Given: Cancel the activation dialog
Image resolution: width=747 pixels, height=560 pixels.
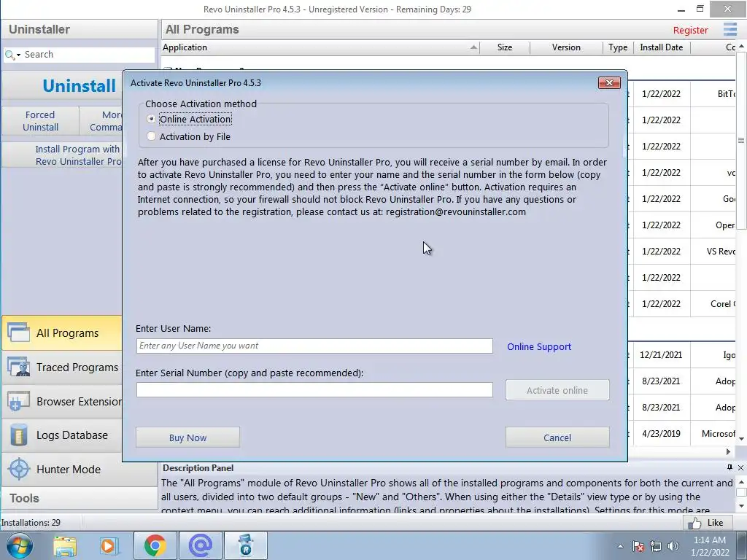Looking at the screenshot, I should [557, 437].
